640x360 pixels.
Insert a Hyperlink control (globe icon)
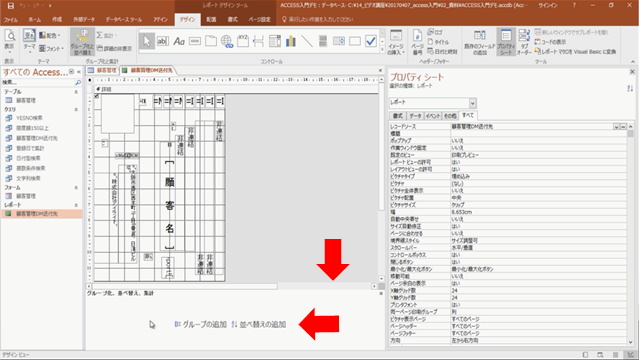(x=227, y=41)
